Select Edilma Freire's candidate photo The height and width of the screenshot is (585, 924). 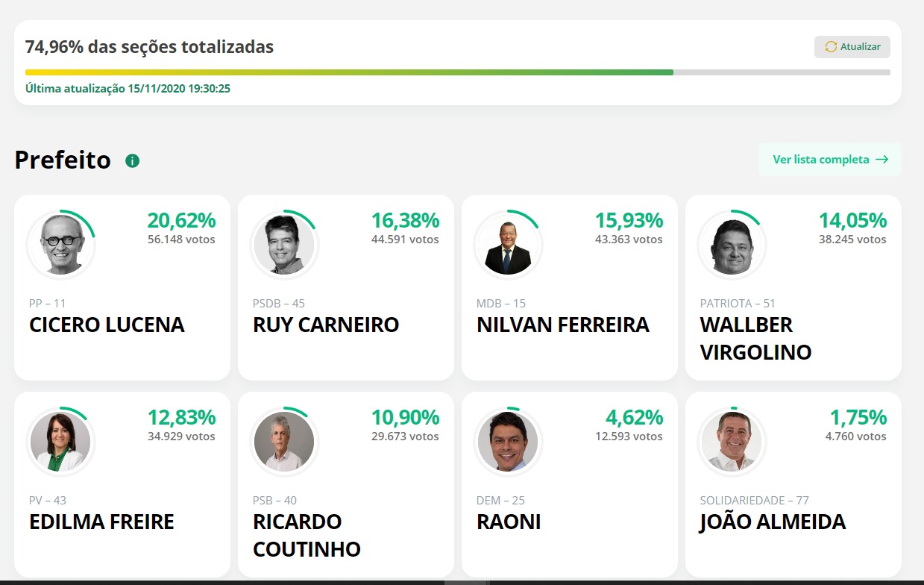[60, 441]
